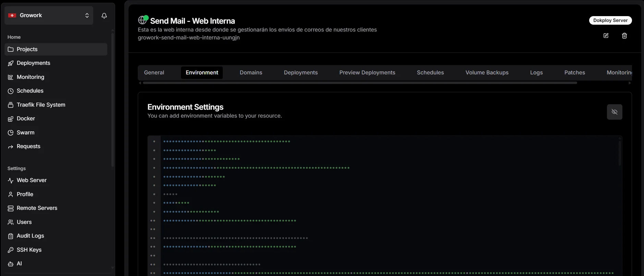Screen dimensions: 644x276
Task: Click the Users group icon
Action: click(11, 222)
